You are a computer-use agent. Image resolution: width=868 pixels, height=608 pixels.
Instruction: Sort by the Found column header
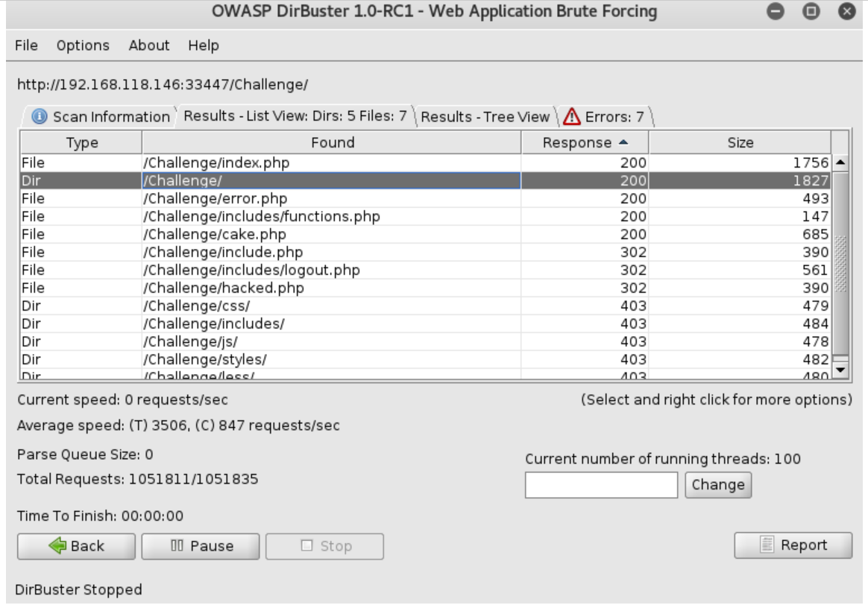tap(332, 143)
